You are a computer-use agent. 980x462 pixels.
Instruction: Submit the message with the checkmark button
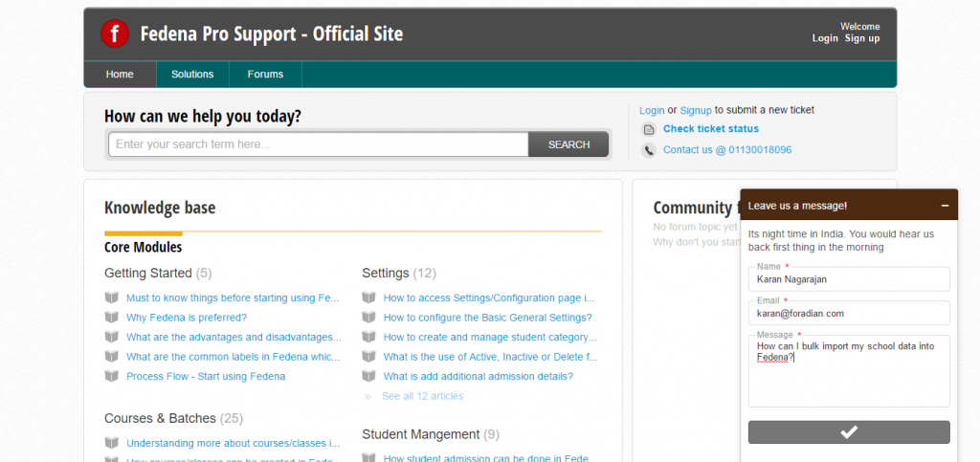tap(849, 432)
